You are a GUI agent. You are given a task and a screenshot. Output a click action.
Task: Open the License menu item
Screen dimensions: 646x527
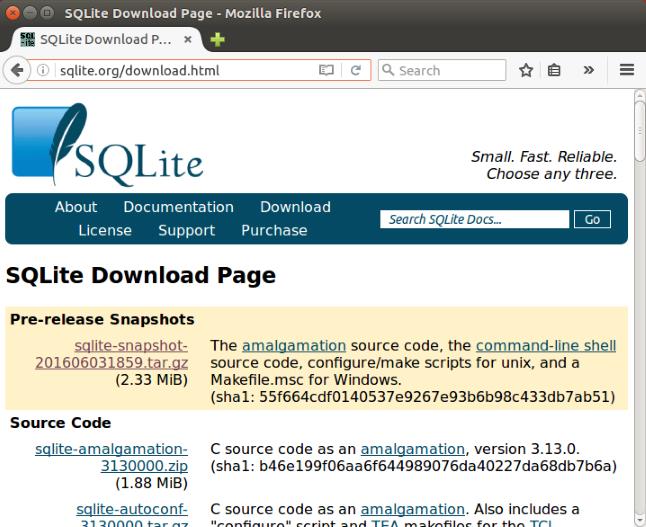[105, 230]
